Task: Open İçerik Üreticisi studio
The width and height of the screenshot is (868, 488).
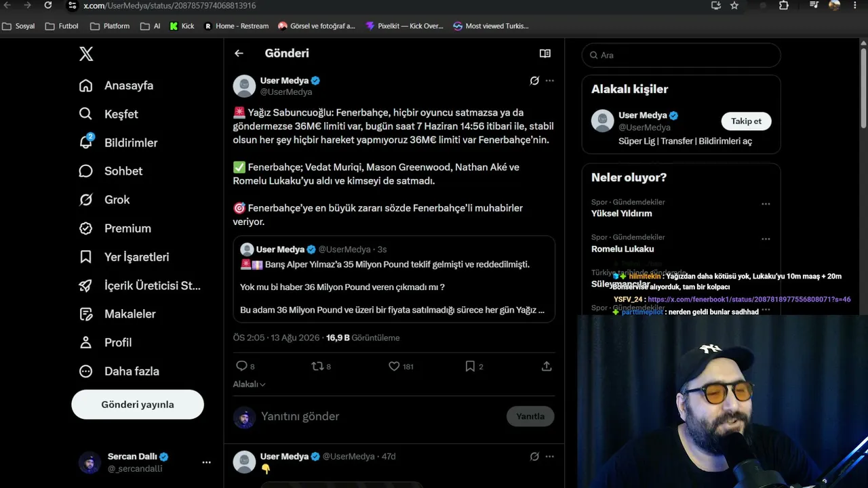Action: (x=140, y=285)
